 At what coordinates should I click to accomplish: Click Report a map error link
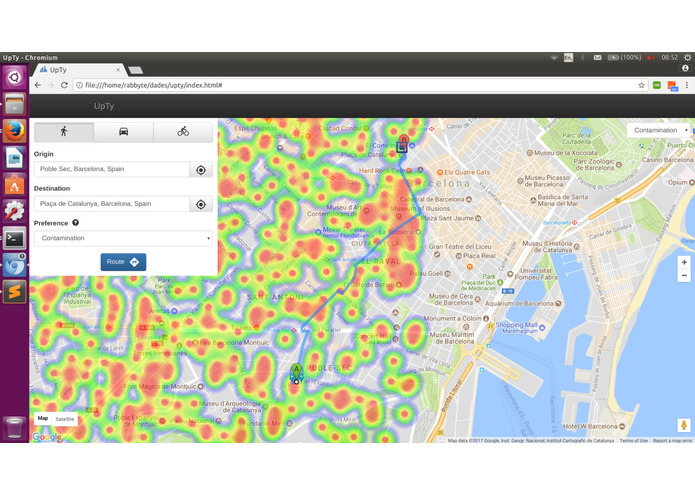[672, 441]
